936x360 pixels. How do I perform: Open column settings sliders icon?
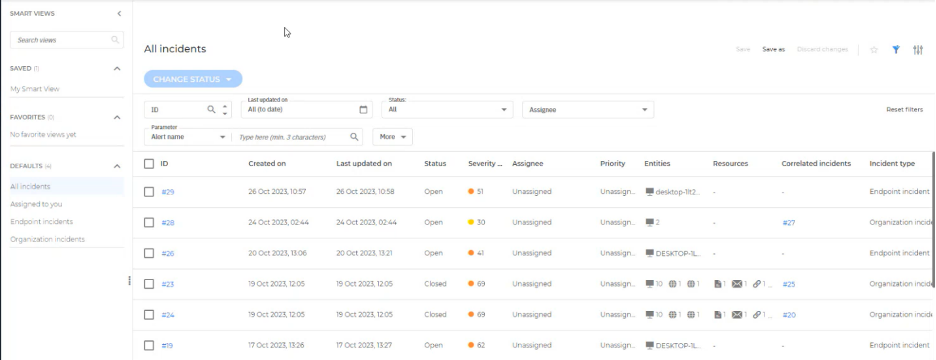918,50
